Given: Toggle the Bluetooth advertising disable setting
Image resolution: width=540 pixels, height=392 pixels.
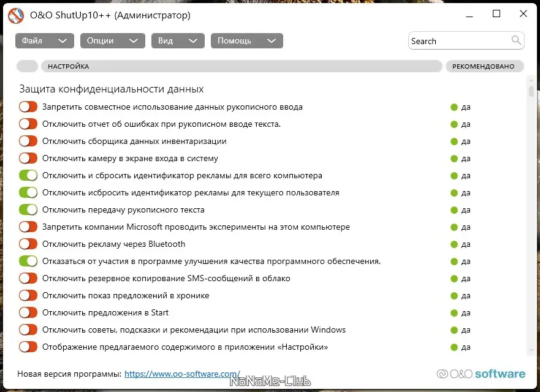Looking at the screenshot, I should tap(28, 244).
